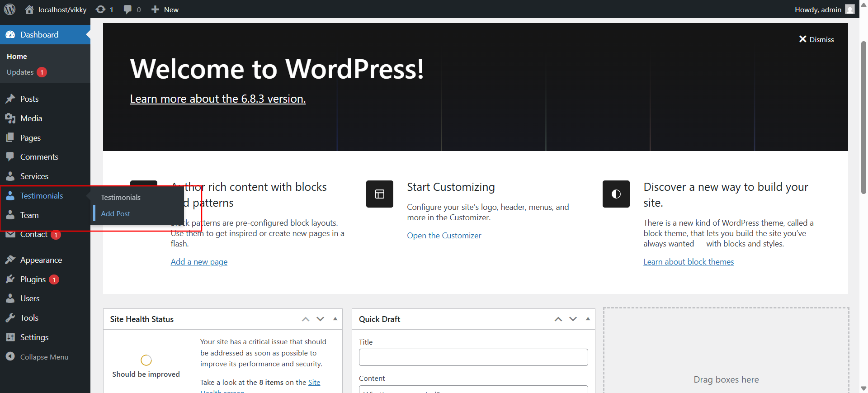Select Add Post in Testimonials submenu
The image size is (868, 393).
[x=115, y=213]
